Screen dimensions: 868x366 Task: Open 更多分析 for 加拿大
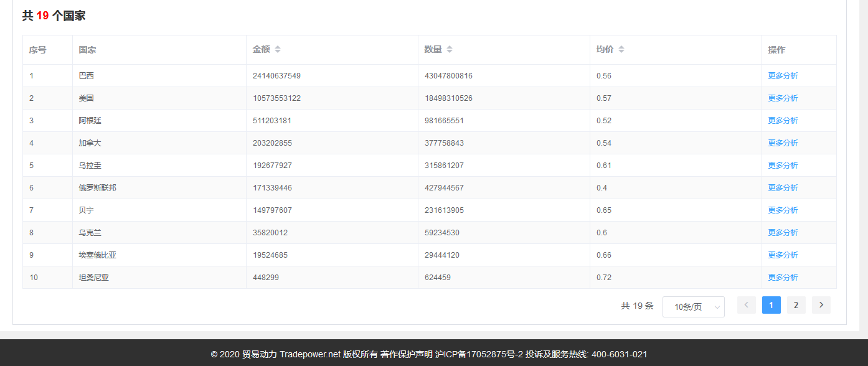click(783, 143)
